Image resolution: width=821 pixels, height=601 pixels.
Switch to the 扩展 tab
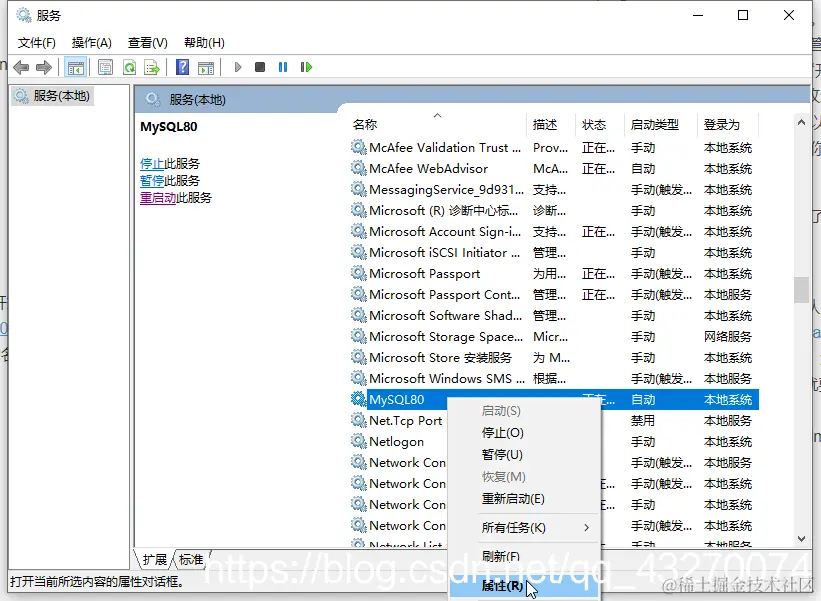[154, 560]
